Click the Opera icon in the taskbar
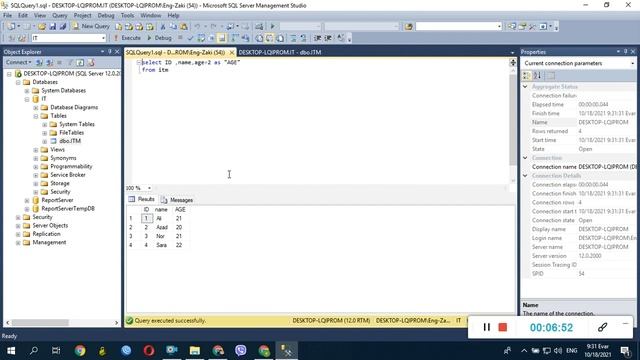This screenshot has height=360, width=640. (x=149, y=351)
